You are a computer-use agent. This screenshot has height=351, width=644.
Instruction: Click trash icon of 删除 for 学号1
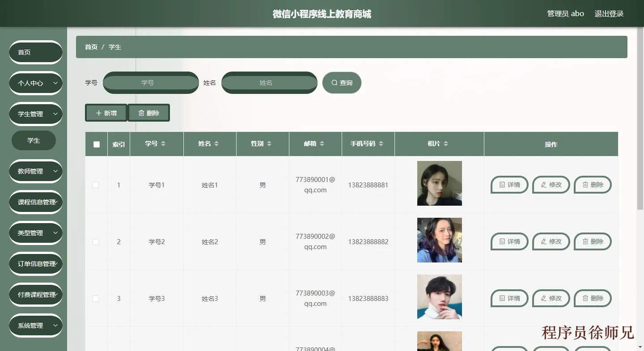[585, 185]
